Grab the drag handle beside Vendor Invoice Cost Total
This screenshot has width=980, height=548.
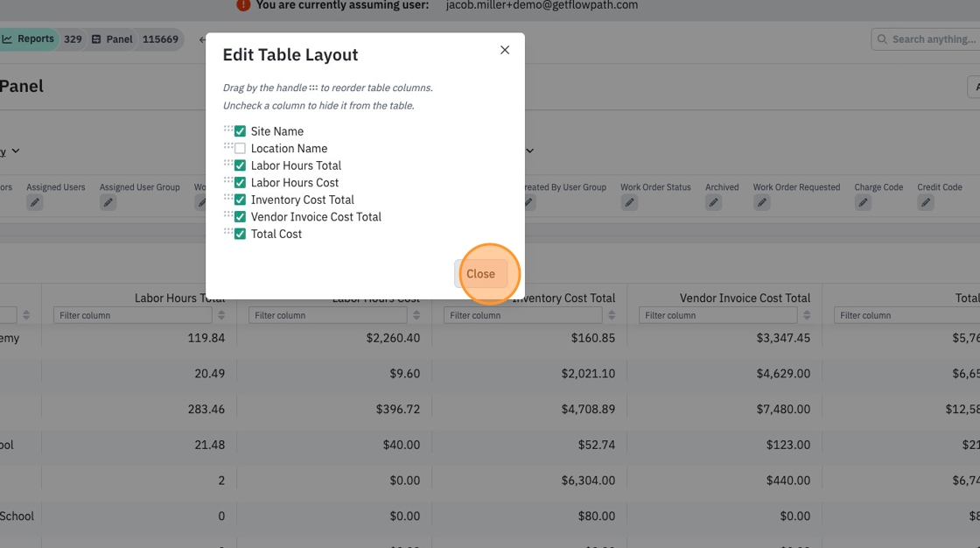228,214
